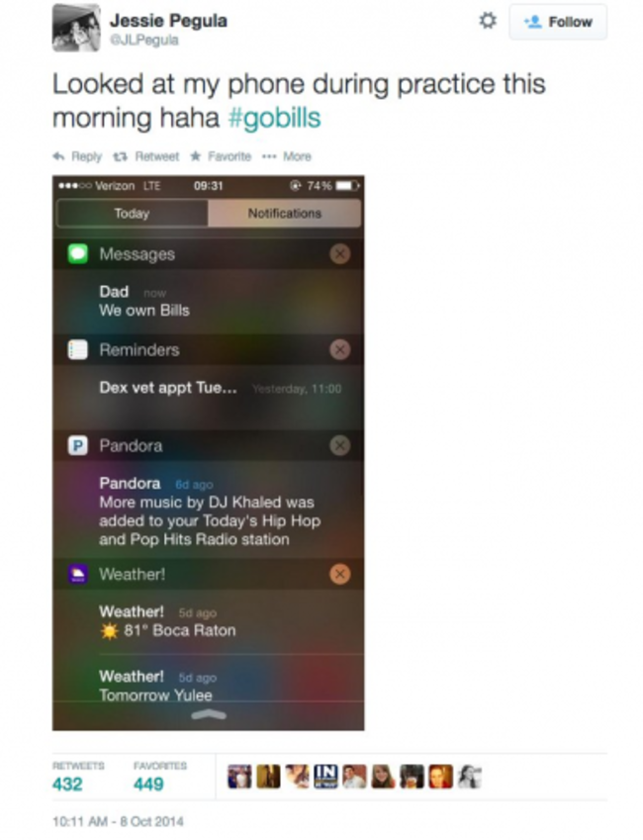Image resolution: width=643 pixels, height=840 pixels.
Task: Open the Pandora app icon
Action: (78, 445)
